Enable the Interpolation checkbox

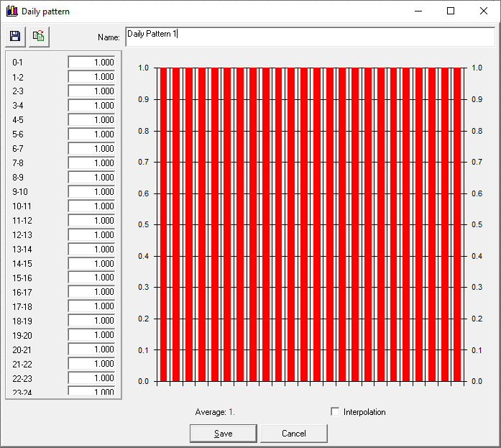click(335, 412)
